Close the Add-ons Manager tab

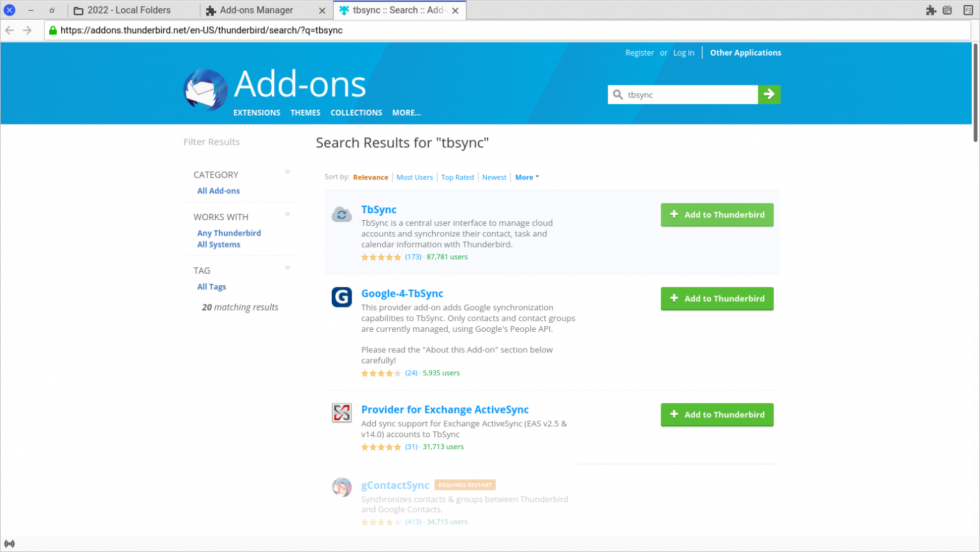(322, 10)
